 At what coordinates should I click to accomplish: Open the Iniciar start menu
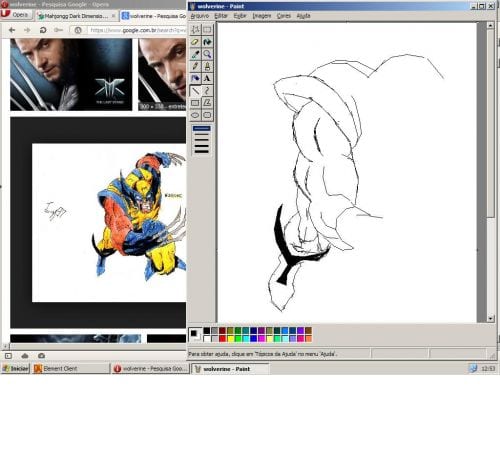tap(16, 369)
